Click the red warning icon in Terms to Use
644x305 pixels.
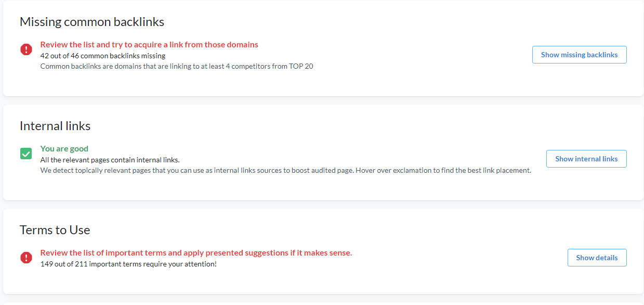click(26, 258)
